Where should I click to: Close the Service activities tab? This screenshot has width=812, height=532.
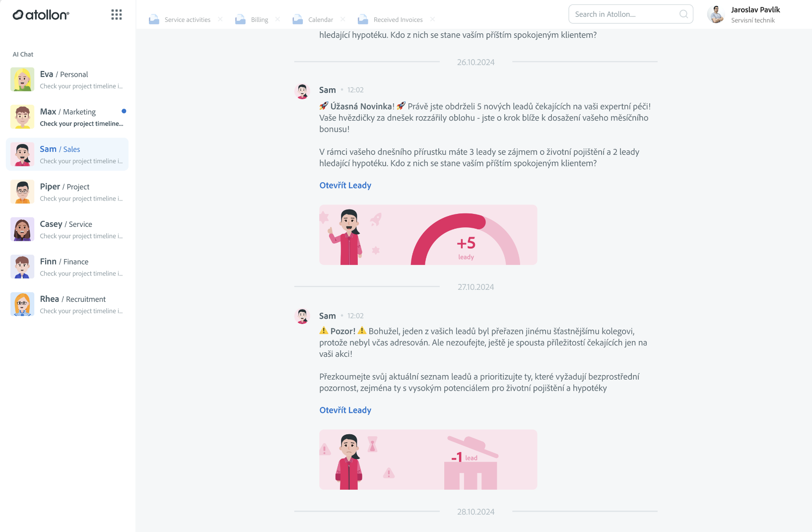coord(220,19)
